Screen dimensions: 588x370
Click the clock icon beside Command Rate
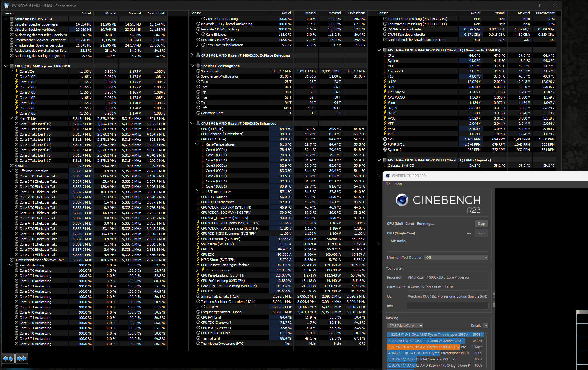click(198, 113)
